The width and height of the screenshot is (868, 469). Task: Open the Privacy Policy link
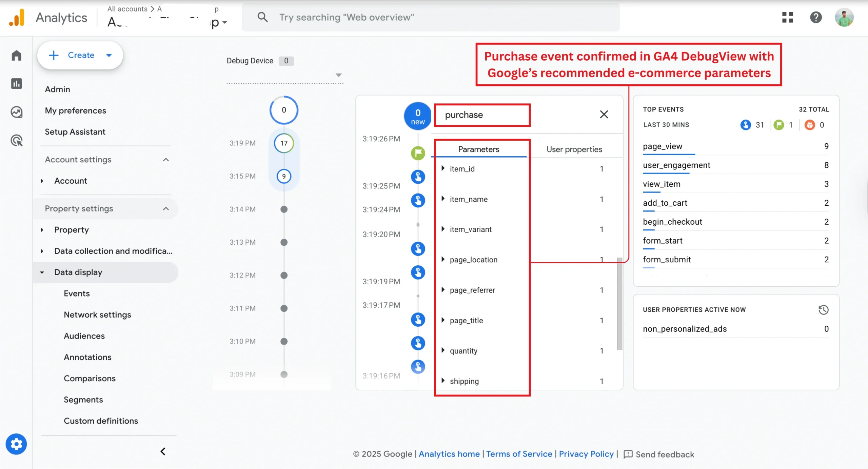point(586,454)
